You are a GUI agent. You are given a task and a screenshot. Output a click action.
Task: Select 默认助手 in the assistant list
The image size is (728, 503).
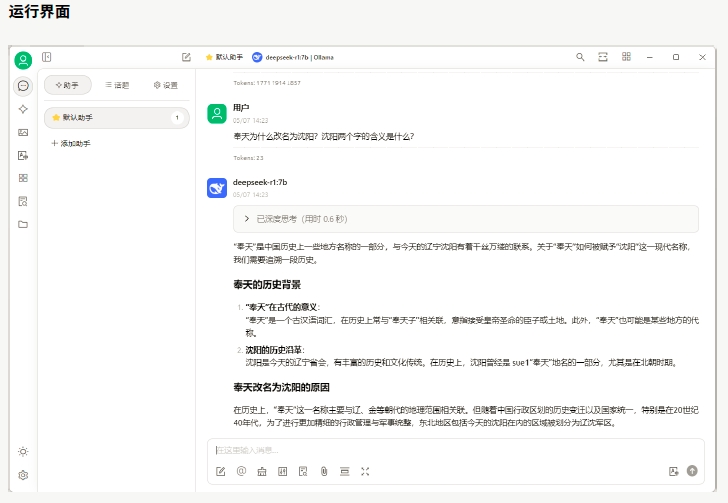pos(117,118)
